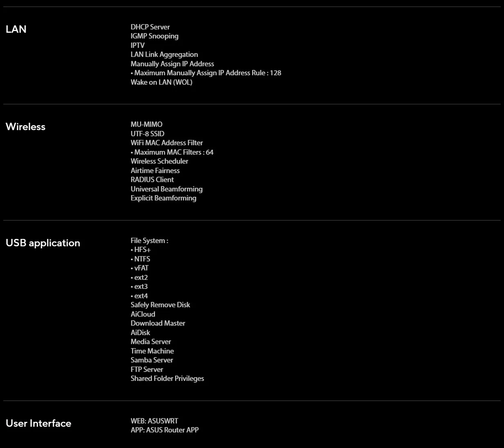Click the DHCP Server text

(x=150, y=27)
